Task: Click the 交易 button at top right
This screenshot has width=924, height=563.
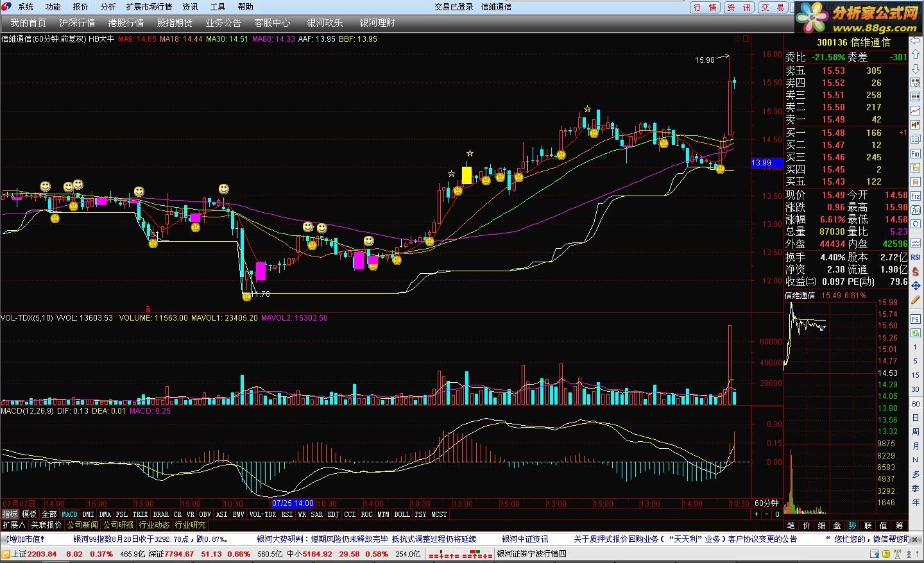Action: [x=773, y=8]
